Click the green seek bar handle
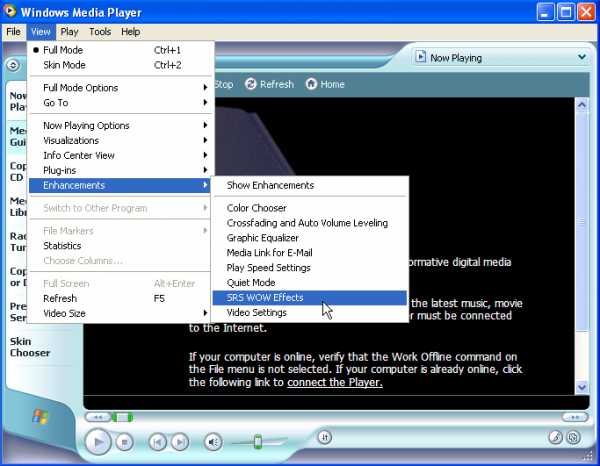 (122, 417)
